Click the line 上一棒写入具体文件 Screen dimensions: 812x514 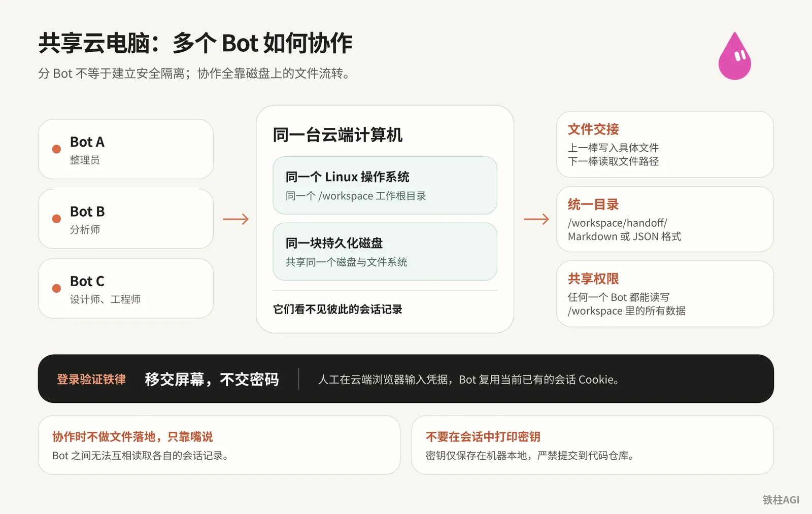pyautogui.click(x=613, y=148)
